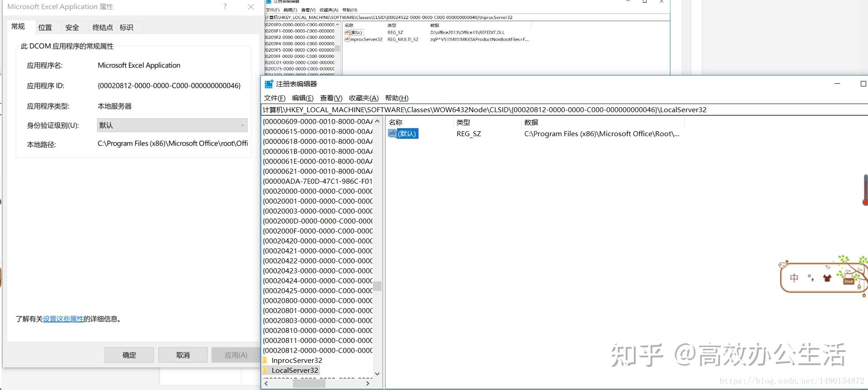
Task: Select the InprocServer32 tree key
Action: pos(297,360)
